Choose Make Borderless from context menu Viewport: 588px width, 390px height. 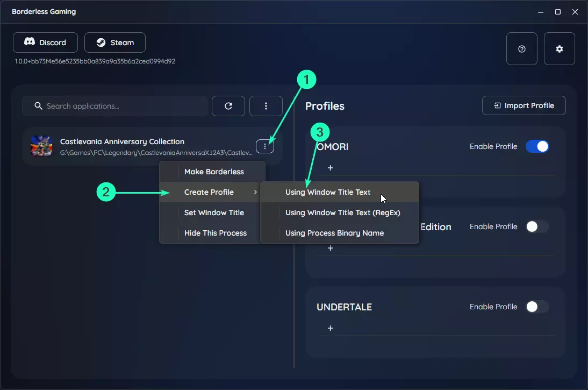212,172
